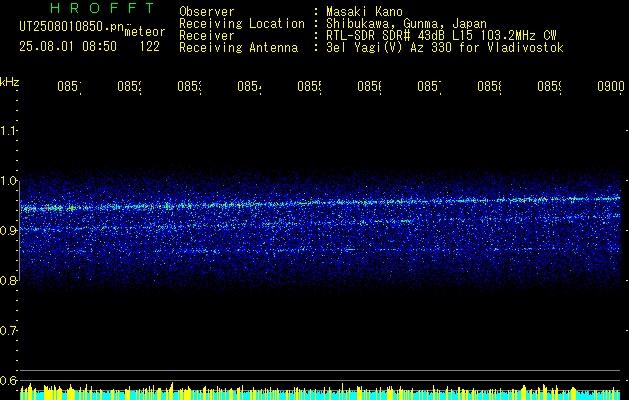
Task: Click the kHz axis unit label
Action: (10, 82)
